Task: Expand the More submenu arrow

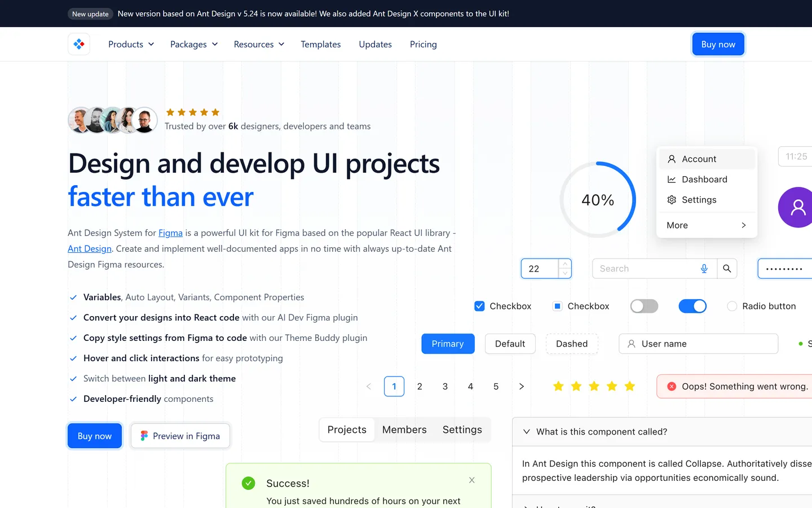Action: click(744, 225)
